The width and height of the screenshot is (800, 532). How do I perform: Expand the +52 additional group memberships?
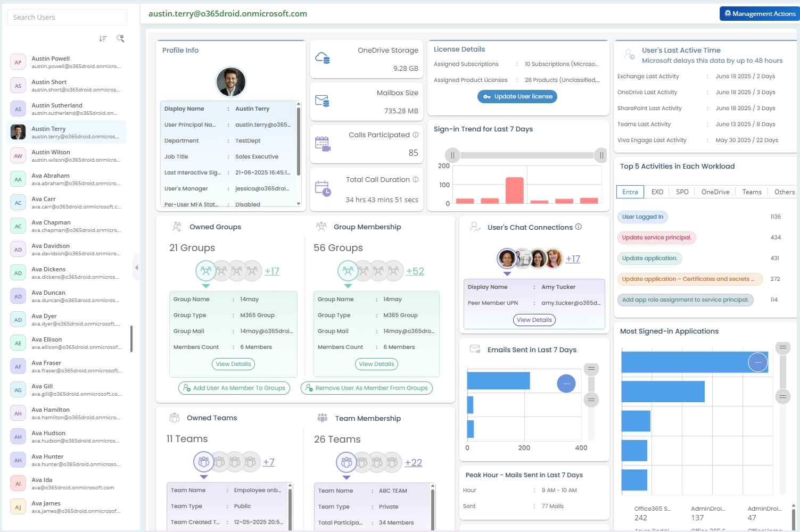pos(415,271)
